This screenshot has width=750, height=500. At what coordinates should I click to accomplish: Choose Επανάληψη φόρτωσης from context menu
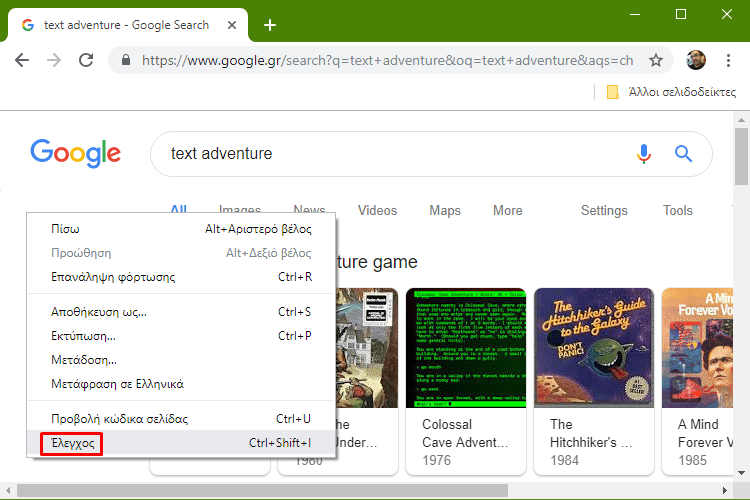[x=181, y=277]
